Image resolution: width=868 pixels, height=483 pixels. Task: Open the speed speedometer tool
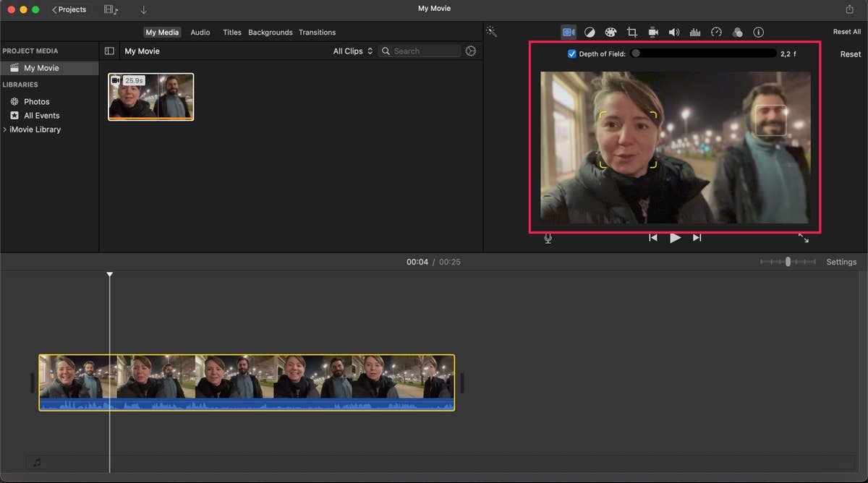click(x=716, y=32)
